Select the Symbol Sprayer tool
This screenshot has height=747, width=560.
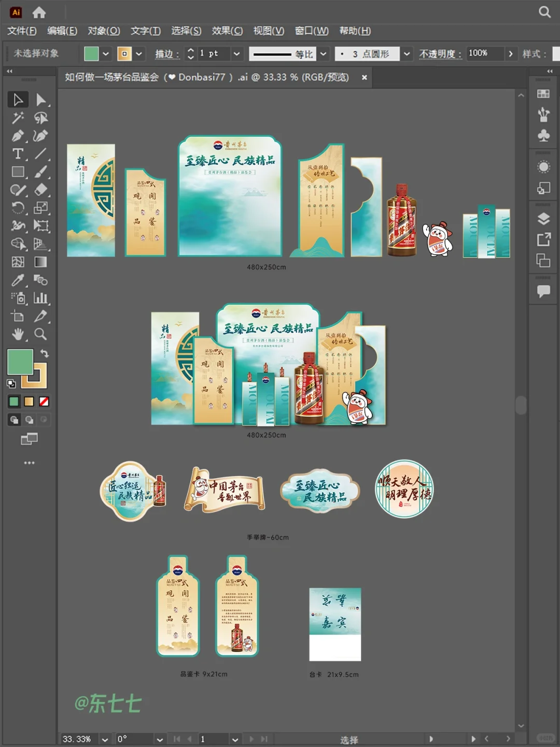18,298
